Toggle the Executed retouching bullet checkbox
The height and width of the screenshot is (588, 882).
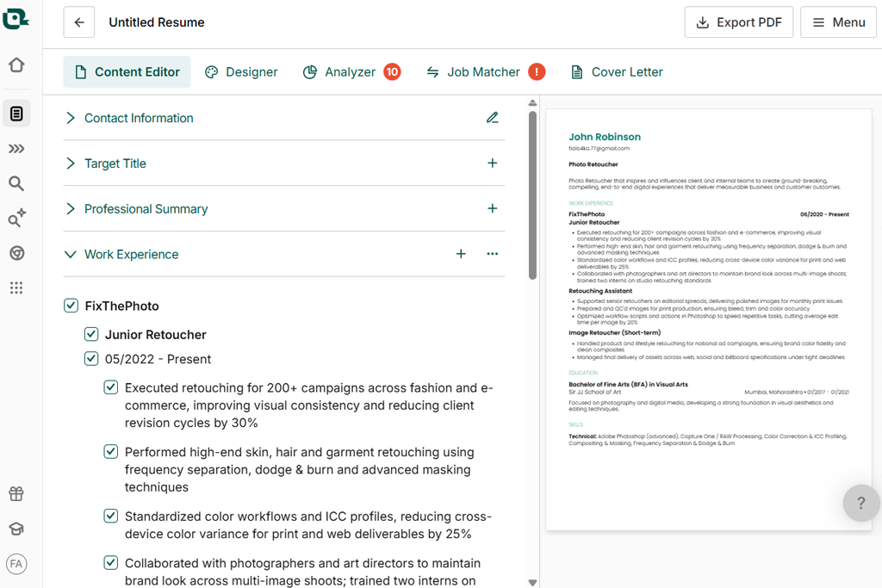111,387
